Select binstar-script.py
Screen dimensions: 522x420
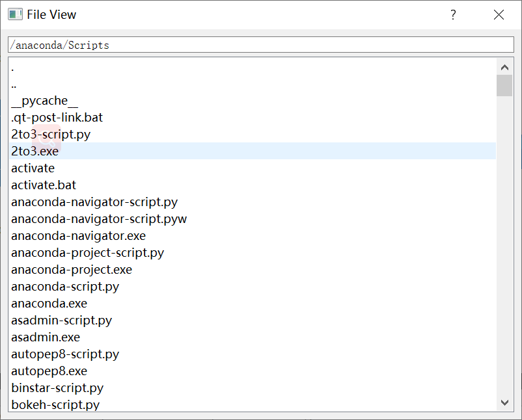pyautogui.click(x=253, y=387)
